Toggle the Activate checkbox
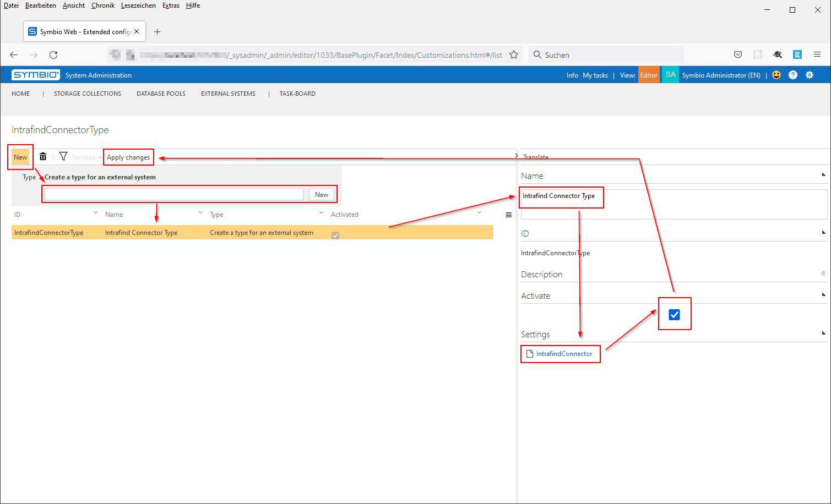This screenshot has height=504, width=831. click(x=674, y=315)
